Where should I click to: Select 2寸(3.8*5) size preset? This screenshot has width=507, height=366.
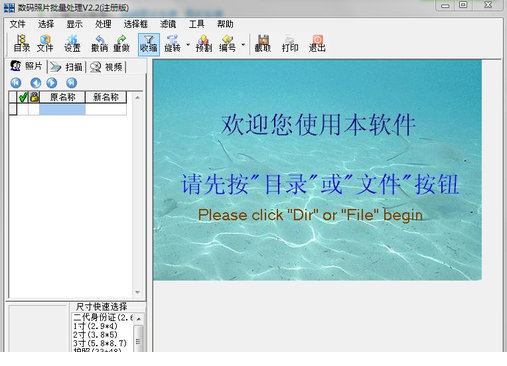[96, 334]
